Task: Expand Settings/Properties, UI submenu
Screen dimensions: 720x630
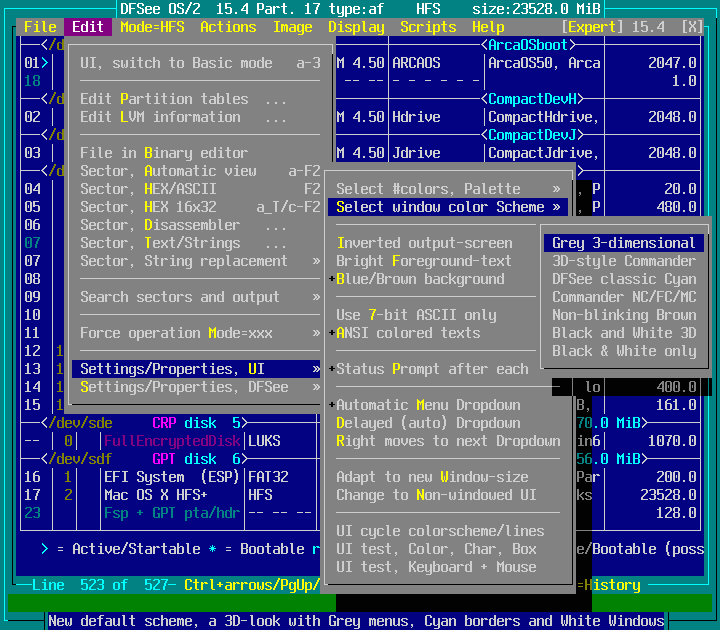Action: coord(196,369)
